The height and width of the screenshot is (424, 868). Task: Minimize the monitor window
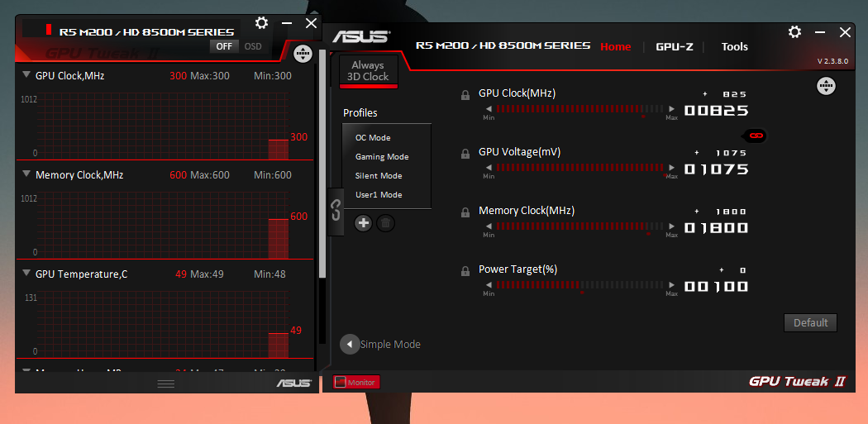click(287, 22)
